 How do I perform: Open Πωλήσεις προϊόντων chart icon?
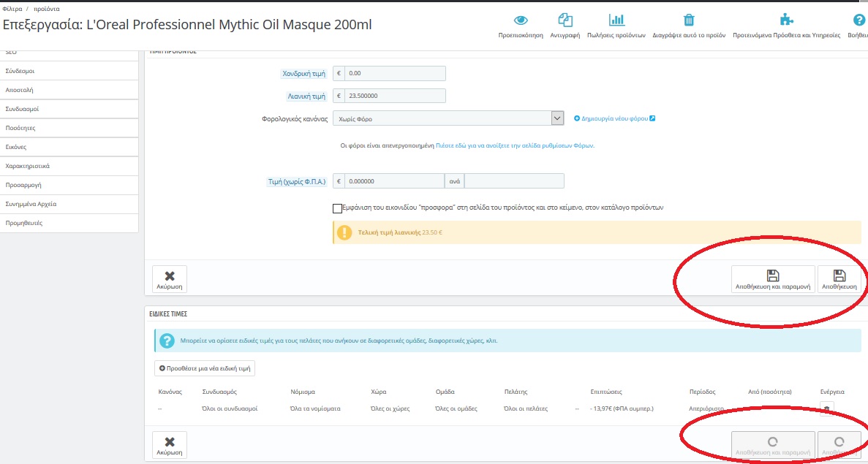pos(616,20)
